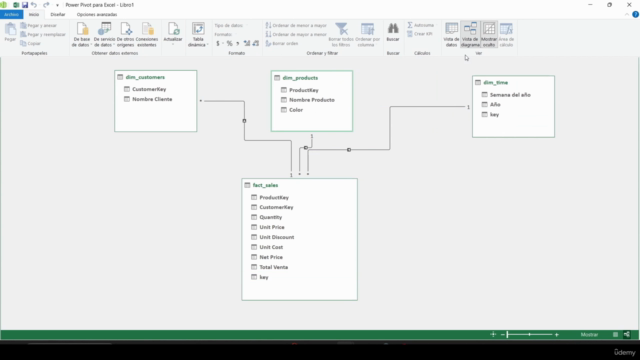
Task: Open De servicio de datos menu
Action: 104,35
